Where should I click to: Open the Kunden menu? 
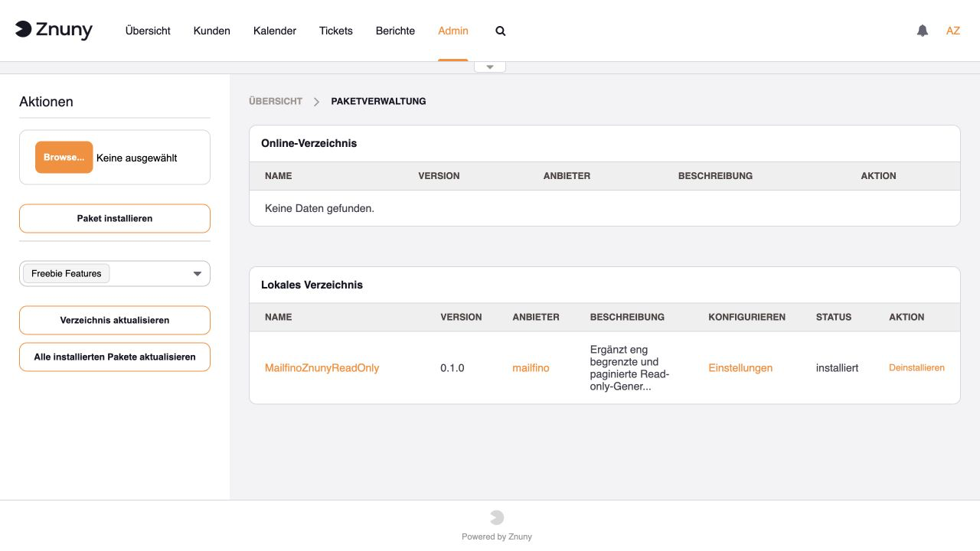pos(212,31)
